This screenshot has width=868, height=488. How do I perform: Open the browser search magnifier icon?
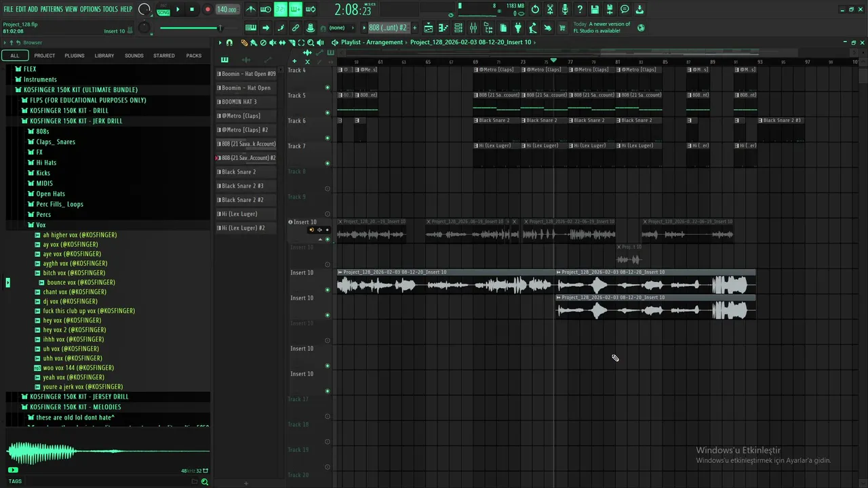204,481
